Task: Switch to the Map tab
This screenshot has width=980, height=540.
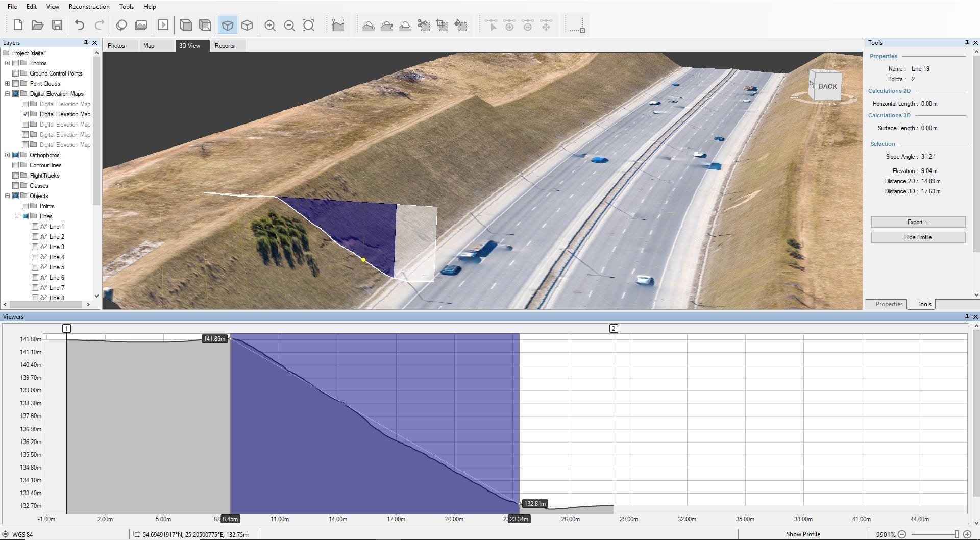Action: pyautogui.click(x=149, y=46)
